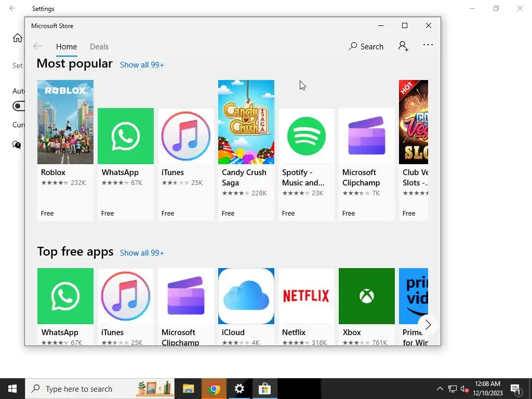Click the iCloud app name label

233,332
